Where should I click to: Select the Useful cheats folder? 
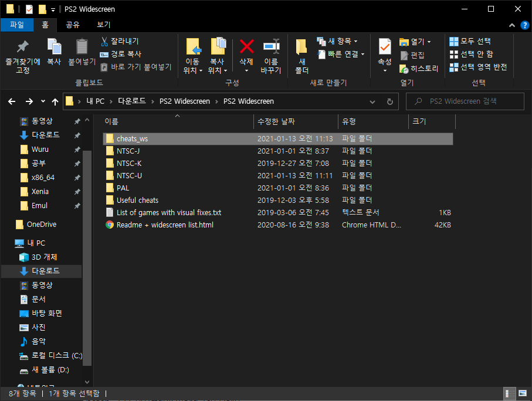click(277, 200)
